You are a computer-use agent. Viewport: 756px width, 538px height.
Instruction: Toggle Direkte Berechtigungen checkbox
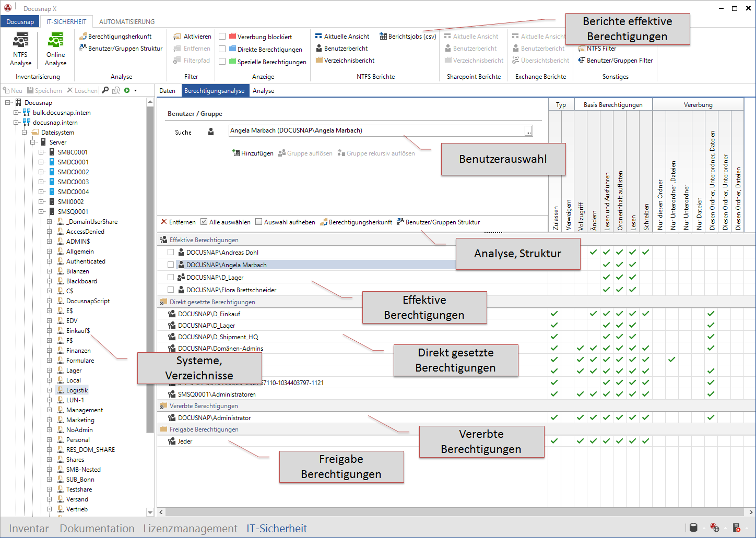tap(222, 49)
